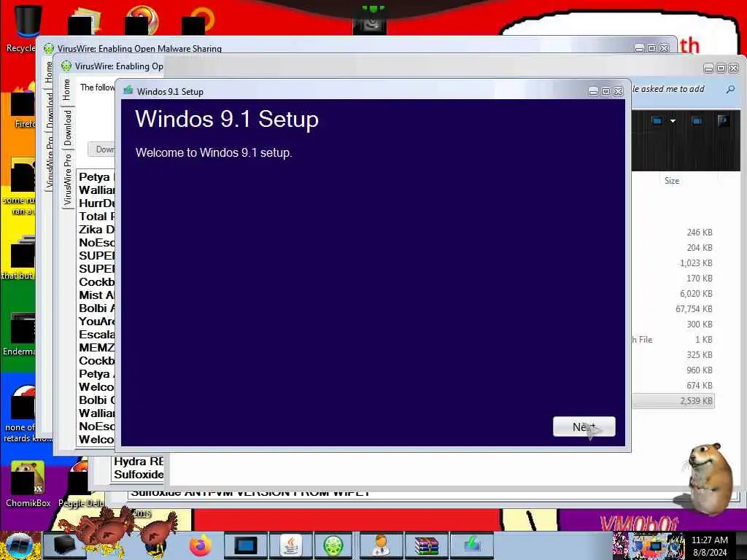Maximize the Windows 9.1 Setup window
Viewport: 747px width, 560px height.
pos(605,91)
